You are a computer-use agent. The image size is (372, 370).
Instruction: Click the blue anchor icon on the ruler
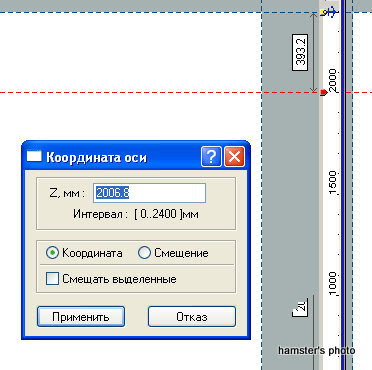point(331,12)
